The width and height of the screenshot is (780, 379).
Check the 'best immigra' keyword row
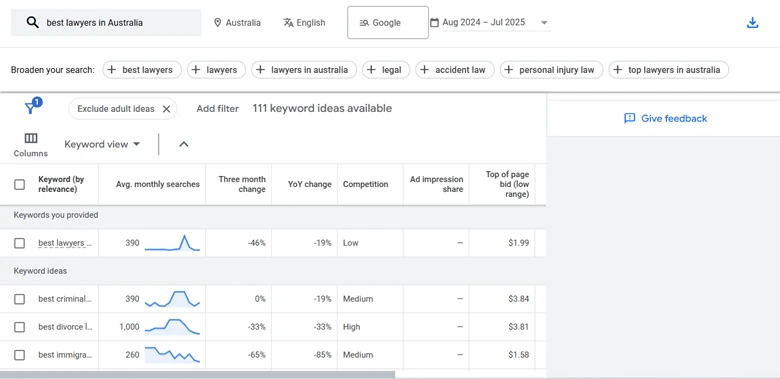[x=19, y=355]
